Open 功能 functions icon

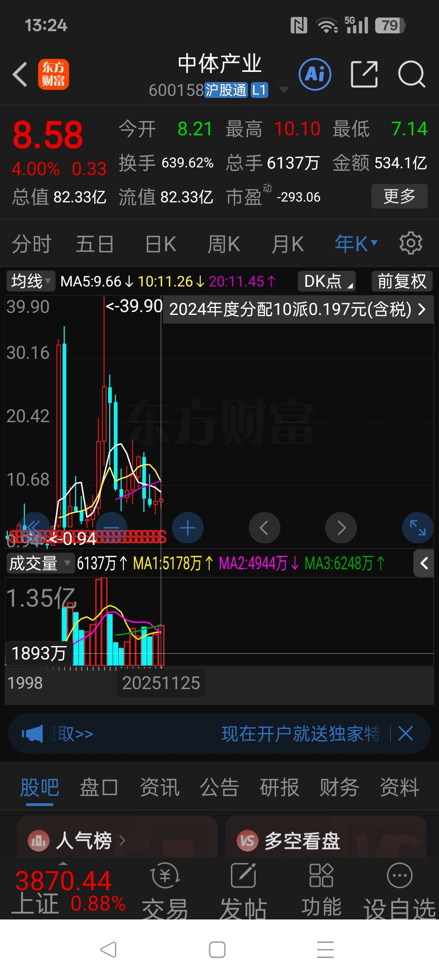[321, 890]
